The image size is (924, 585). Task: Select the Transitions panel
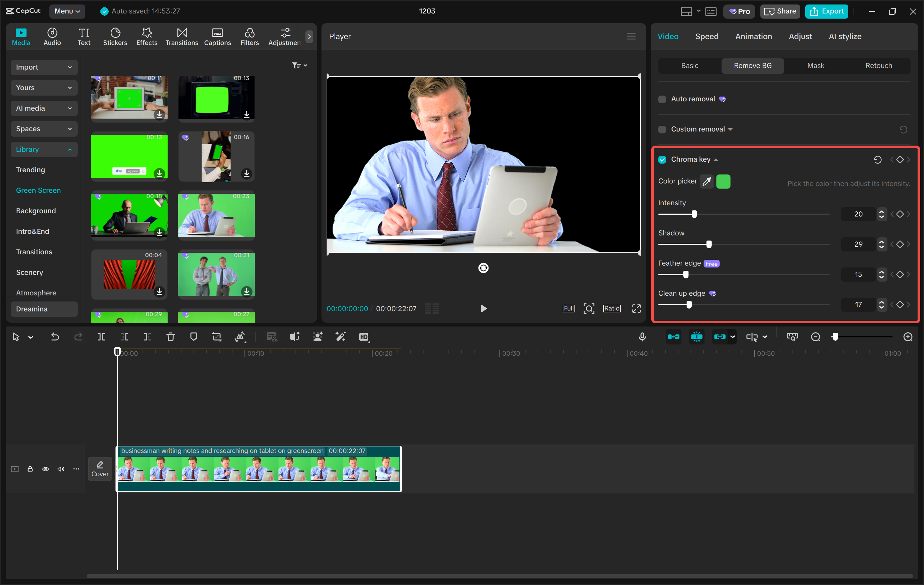coord(182,36)
